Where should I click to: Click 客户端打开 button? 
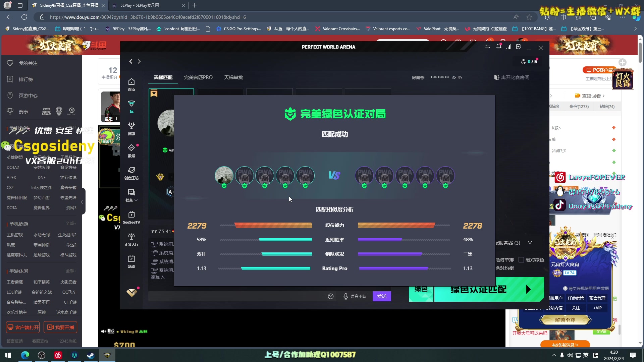(23, 327)
